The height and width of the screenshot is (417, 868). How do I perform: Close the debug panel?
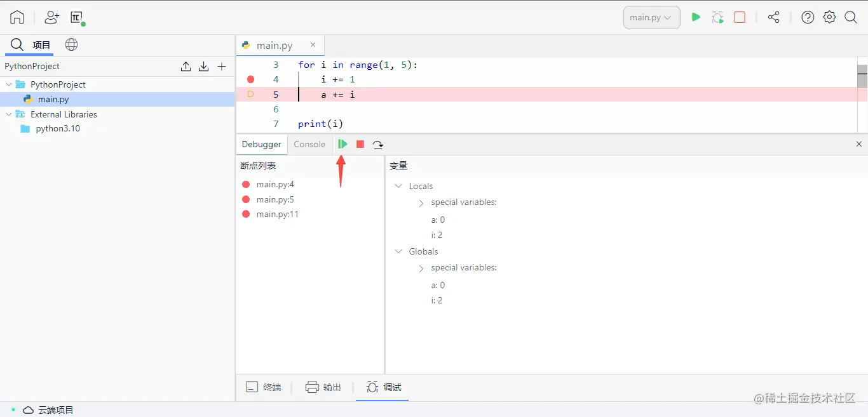tap(859, 144)
